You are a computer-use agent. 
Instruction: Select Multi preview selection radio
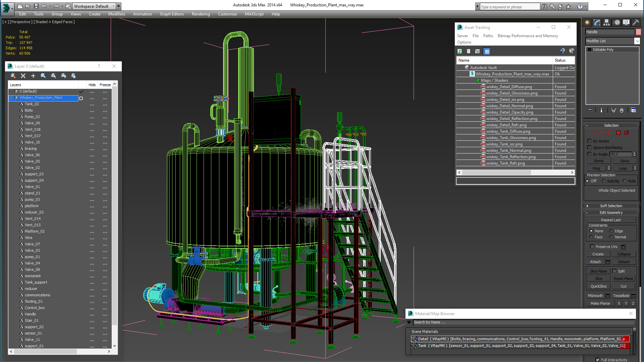pyautogui.click(x=625, y=181)
